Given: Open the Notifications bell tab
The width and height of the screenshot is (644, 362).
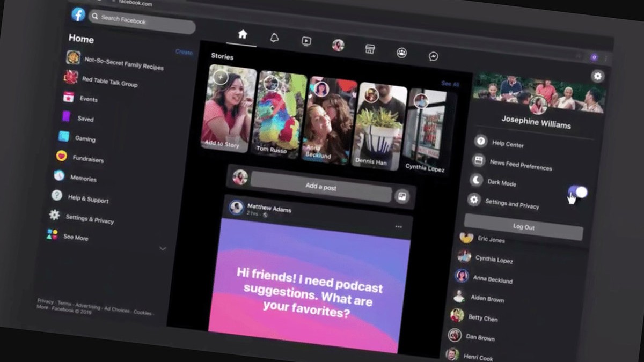Looking at the screenshot, I should click(274, 38).
